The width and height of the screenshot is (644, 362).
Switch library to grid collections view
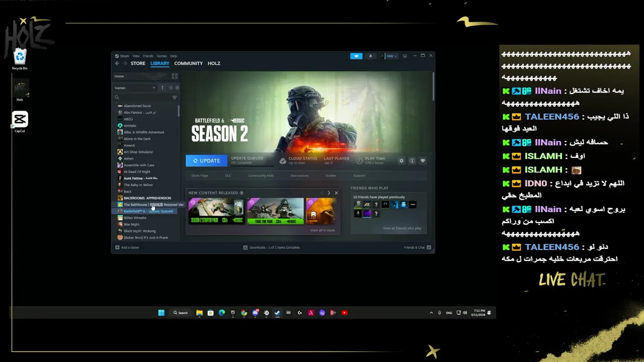click(175, 76)
